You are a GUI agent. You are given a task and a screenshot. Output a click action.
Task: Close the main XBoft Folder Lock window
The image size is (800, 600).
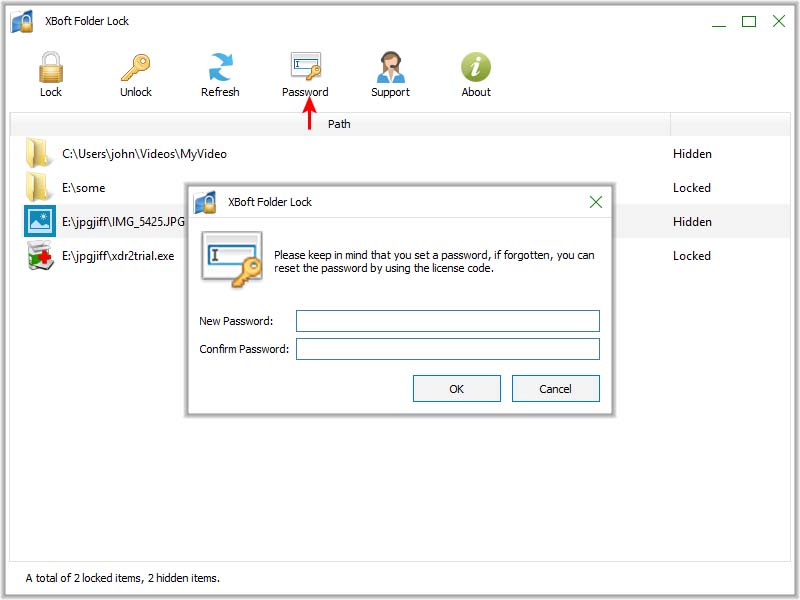[779, 21]
